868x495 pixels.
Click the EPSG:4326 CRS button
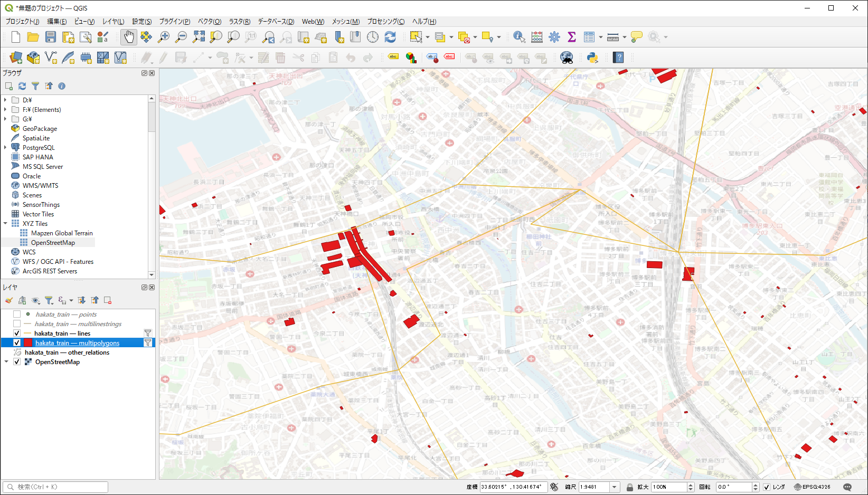(x=812, y=487)
